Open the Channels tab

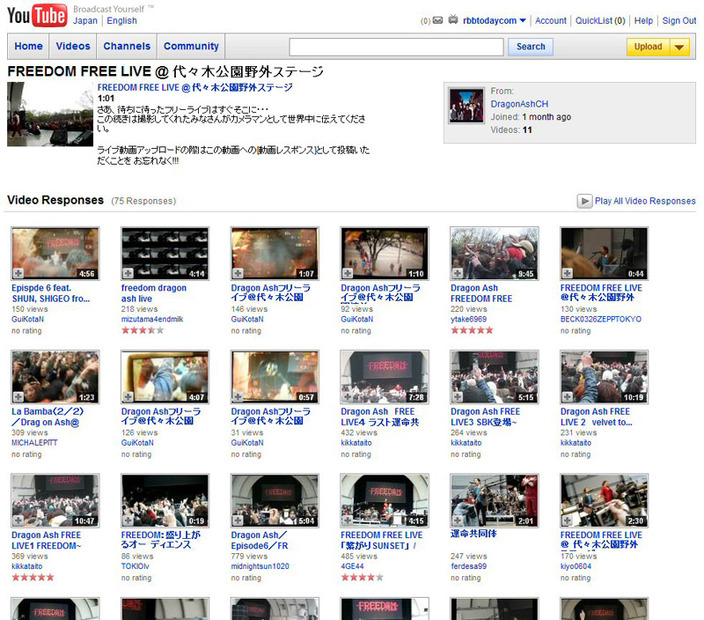pyautogui.click(x=127, y=46)
